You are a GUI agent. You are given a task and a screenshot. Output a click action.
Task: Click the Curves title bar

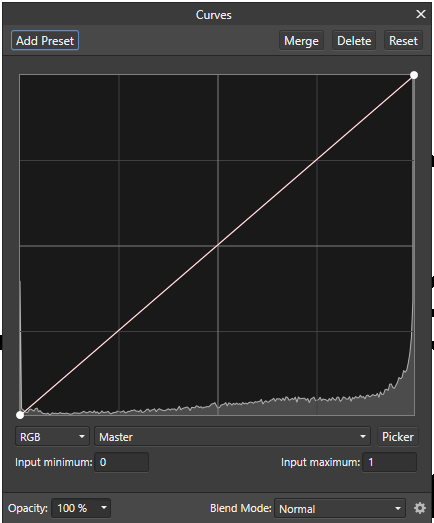(x=213, y=15)
